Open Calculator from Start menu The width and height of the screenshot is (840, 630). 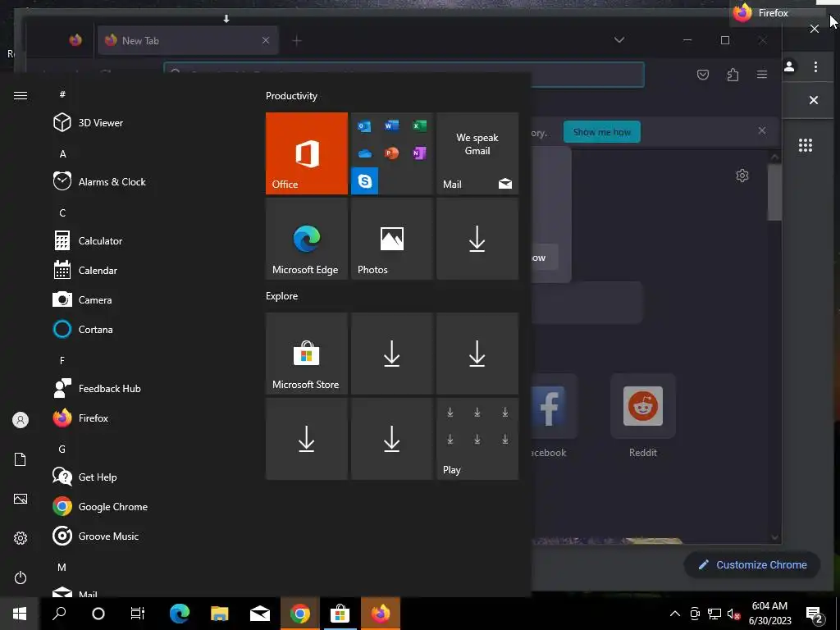88,241
